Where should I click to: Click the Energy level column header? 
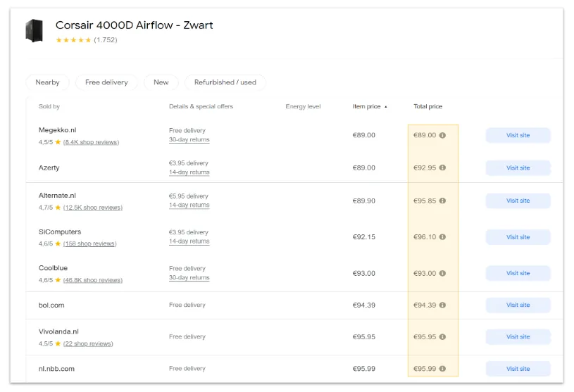click(303, 106)
